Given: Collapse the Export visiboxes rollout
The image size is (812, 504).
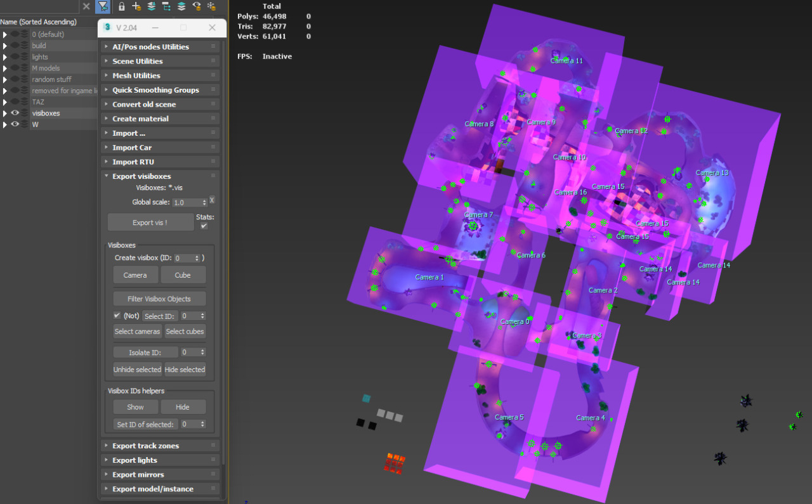Looking at the screenshot, I should tap(141, 176).
